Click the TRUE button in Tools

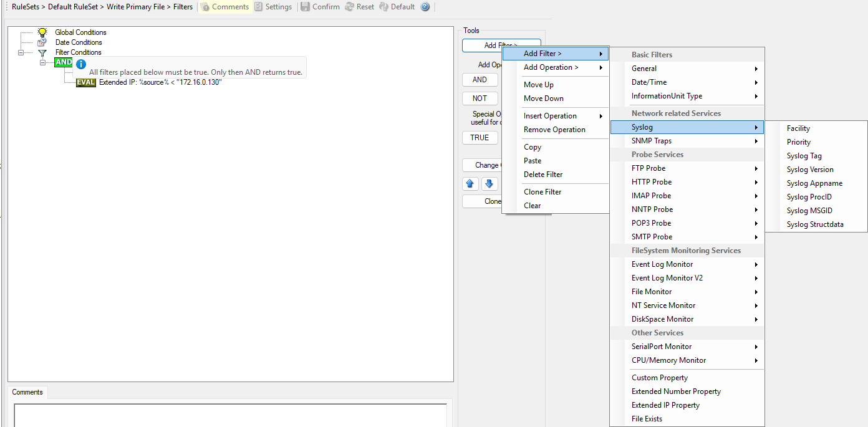point(480,138)
